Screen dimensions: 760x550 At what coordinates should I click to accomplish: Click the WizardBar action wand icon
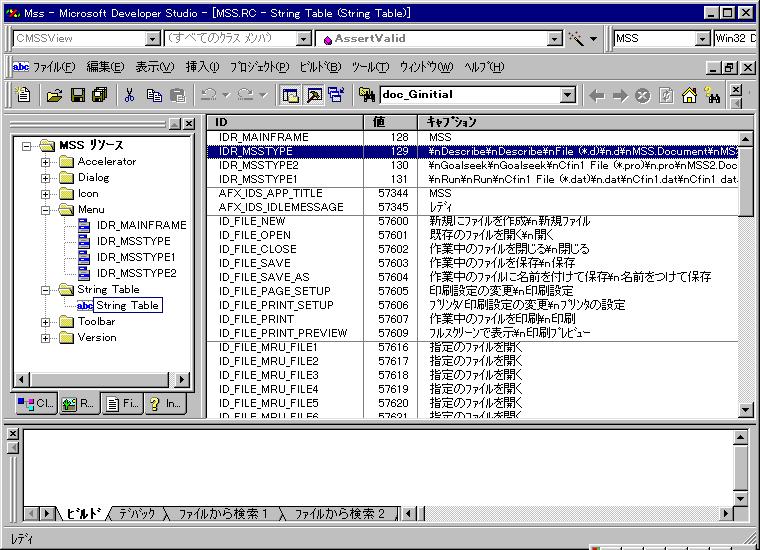point(576,38)
